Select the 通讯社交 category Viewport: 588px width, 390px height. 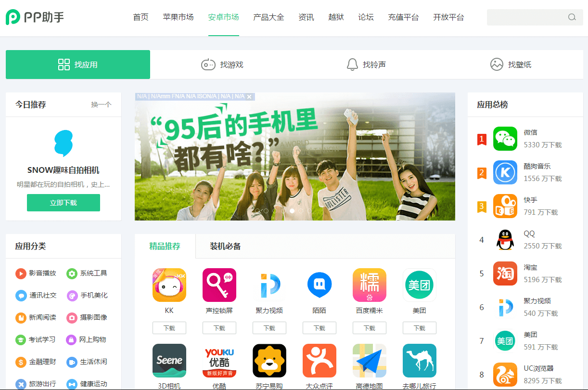click(x=36, y=296)
